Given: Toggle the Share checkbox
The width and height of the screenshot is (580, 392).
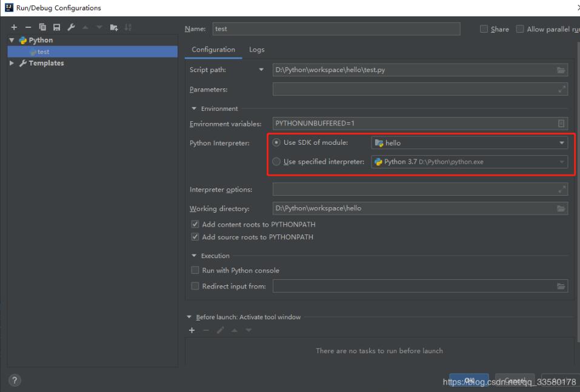Looking at the screenshot, I should [x=484, y=29].
